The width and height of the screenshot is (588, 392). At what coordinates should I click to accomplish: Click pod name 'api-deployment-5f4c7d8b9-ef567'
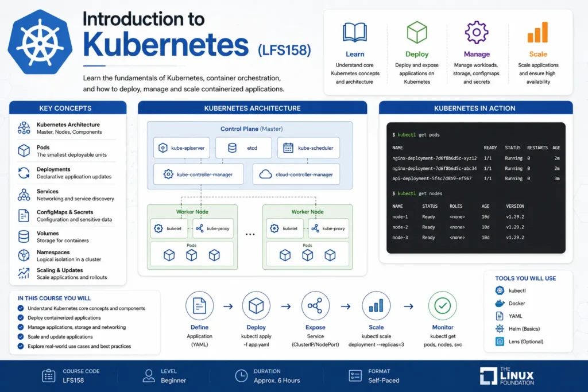pyautogui.click(x=432, y=178)
